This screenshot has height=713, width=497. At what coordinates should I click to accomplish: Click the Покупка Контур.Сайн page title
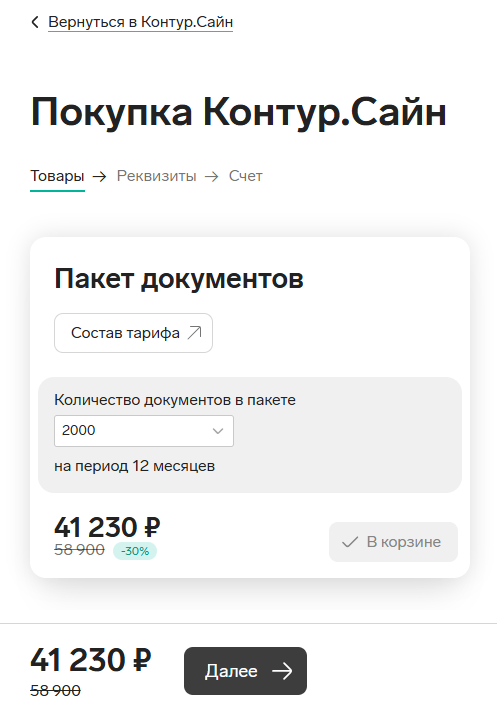pos(239,112)
